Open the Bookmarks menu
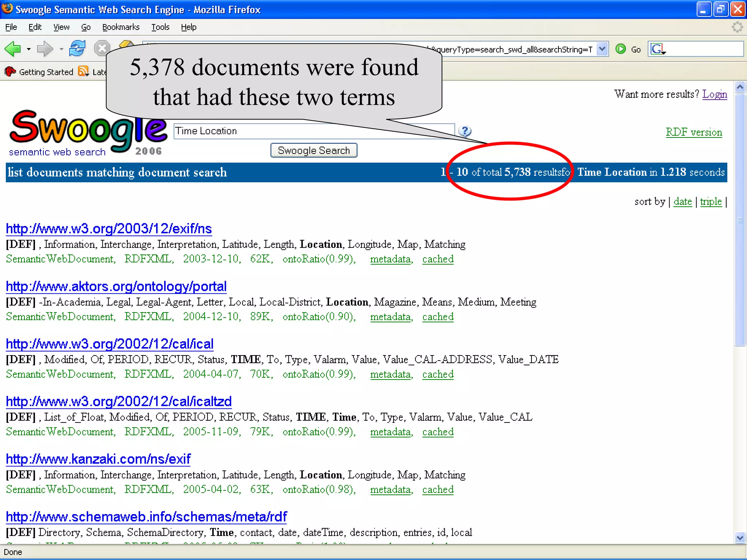Screen dimensions: 747x560 click(x=121, y=27)
